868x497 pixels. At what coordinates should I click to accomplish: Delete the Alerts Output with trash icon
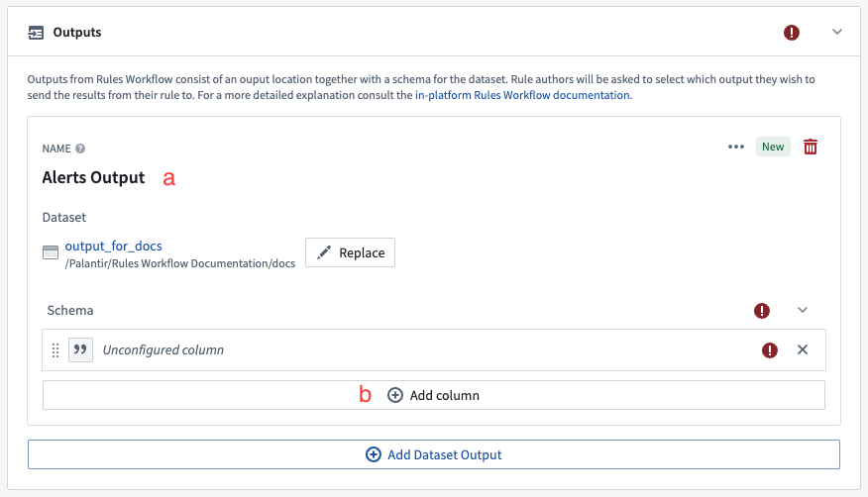811,148
